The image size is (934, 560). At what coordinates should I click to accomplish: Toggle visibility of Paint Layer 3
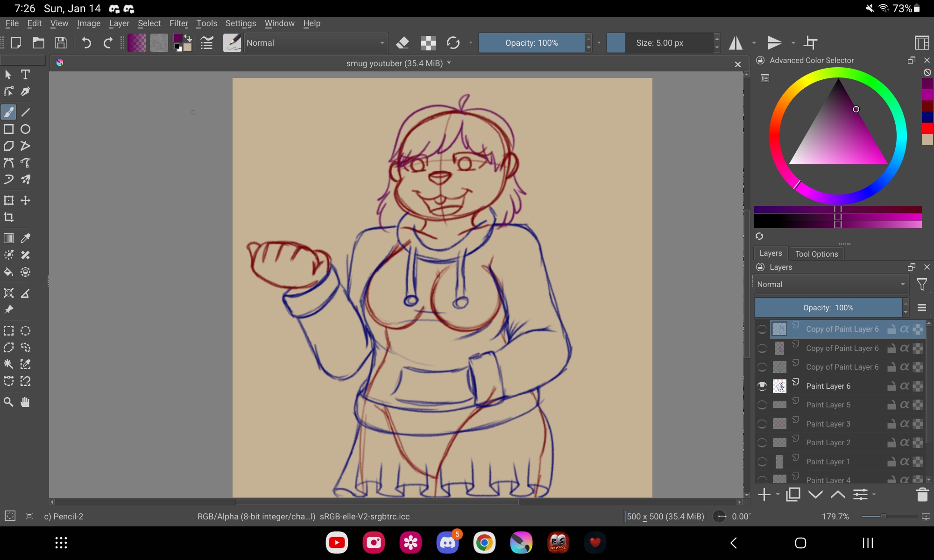click(x=762, y=424)
